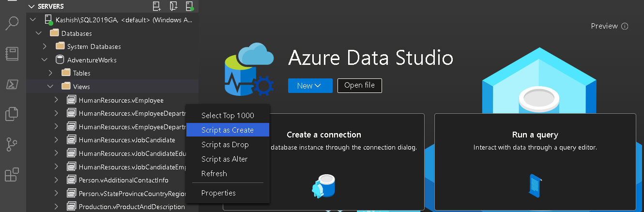Screen dimensions: 644x212
Task: Collapse the Views folder
Action: (50, 87)
